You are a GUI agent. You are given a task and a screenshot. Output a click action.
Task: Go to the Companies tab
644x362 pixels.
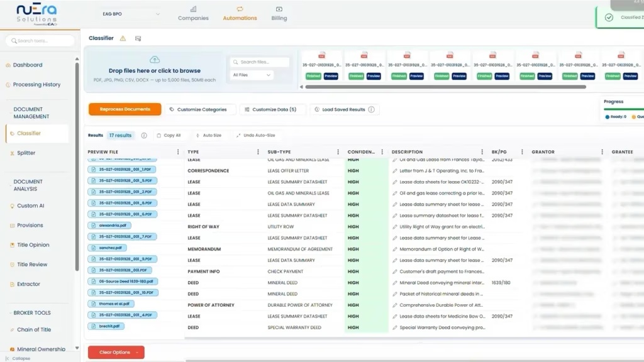[193, 14]
